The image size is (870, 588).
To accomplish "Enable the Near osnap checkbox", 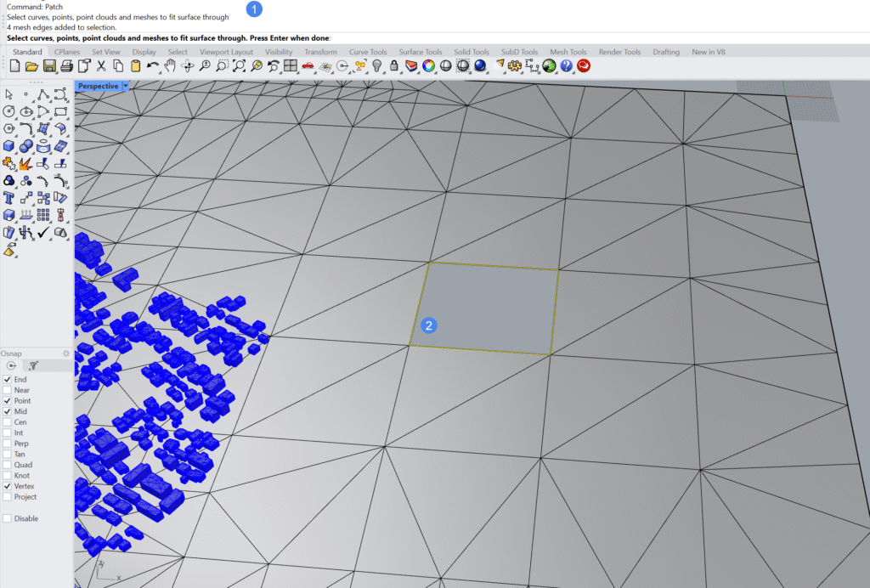I will point(8,390).
